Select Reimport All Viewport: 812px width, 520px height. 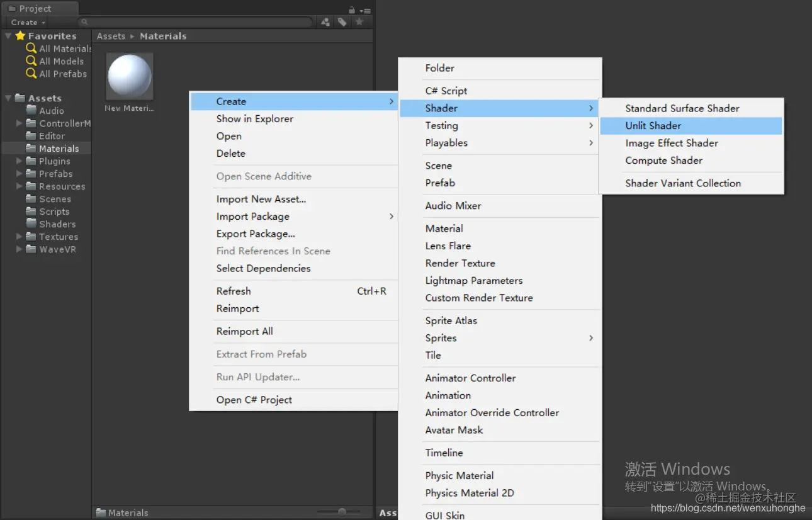click(294, 331)
